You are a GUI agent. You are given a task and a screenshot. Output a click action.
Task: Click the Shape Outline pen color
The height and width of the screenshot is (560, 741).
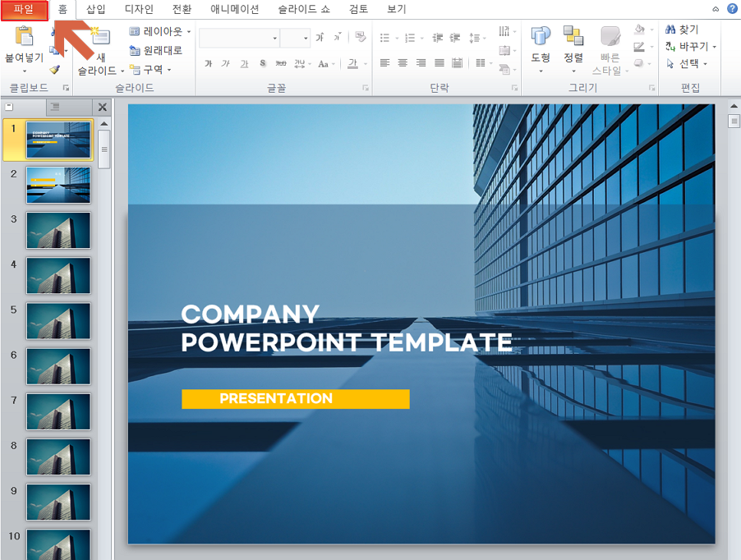pyautogui.click(x=639, y=47)
